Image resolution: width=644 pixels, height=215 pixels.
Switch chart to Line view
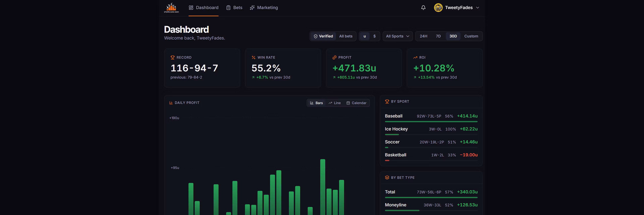click(335, 103)
